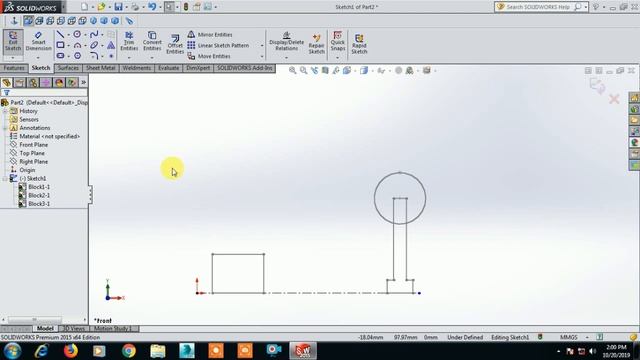
Task: Open dropdown under Quick Snaps
Action: coord(338,58)
